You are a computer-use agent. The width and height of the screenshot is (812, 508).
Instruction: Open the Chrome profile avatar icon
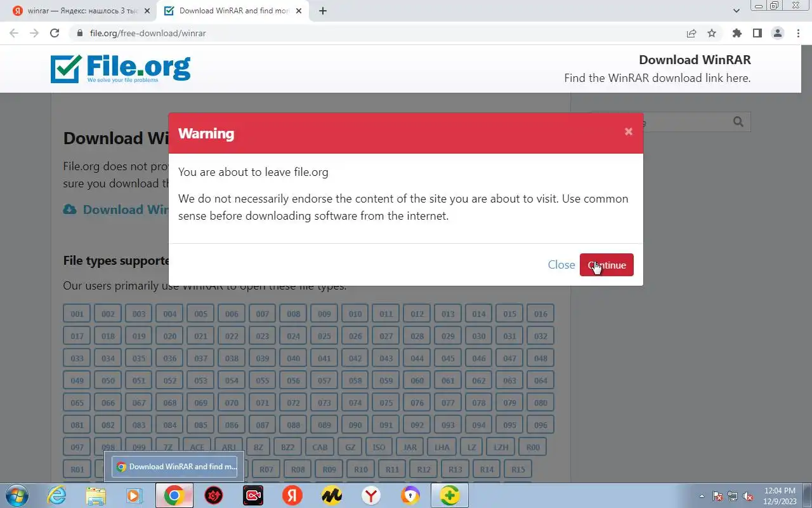coord(777,33)
